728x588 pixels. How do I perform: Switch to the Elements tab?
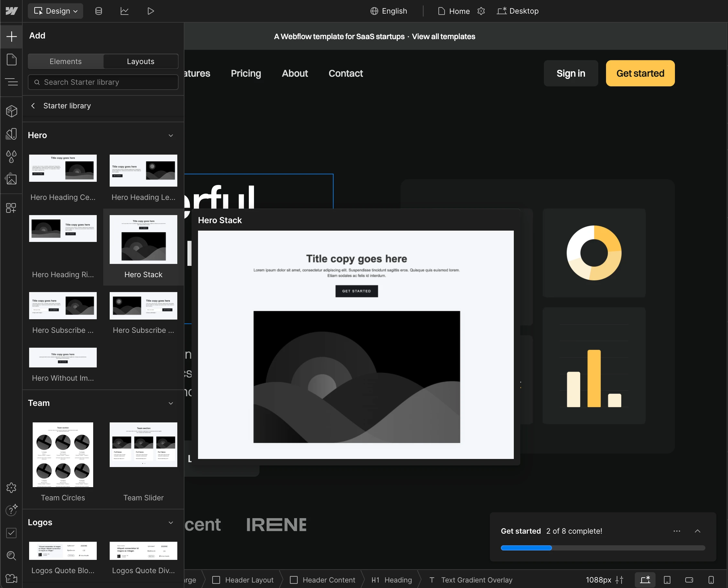coord(66,61)
